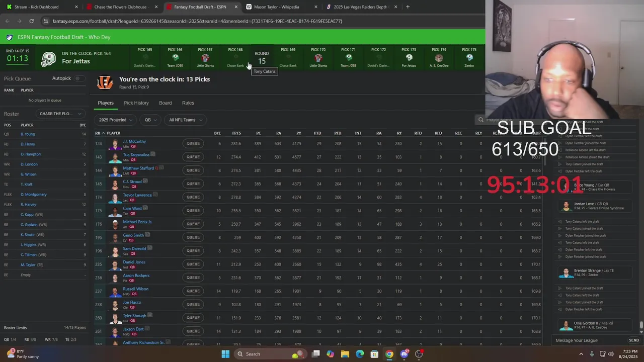Go back with the browser back arrow
Image resolution: width=644 pixels, height=362 pixels.
tap(7, 21)
